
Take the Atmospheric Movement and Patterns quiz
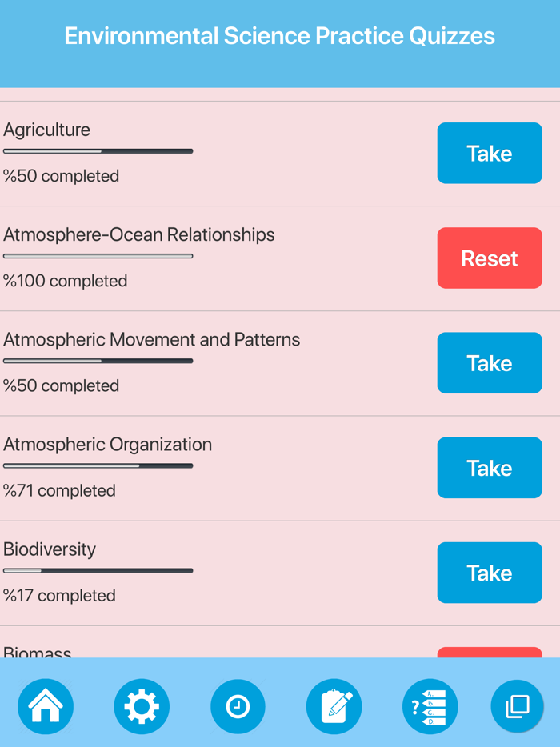click(490, 362)
